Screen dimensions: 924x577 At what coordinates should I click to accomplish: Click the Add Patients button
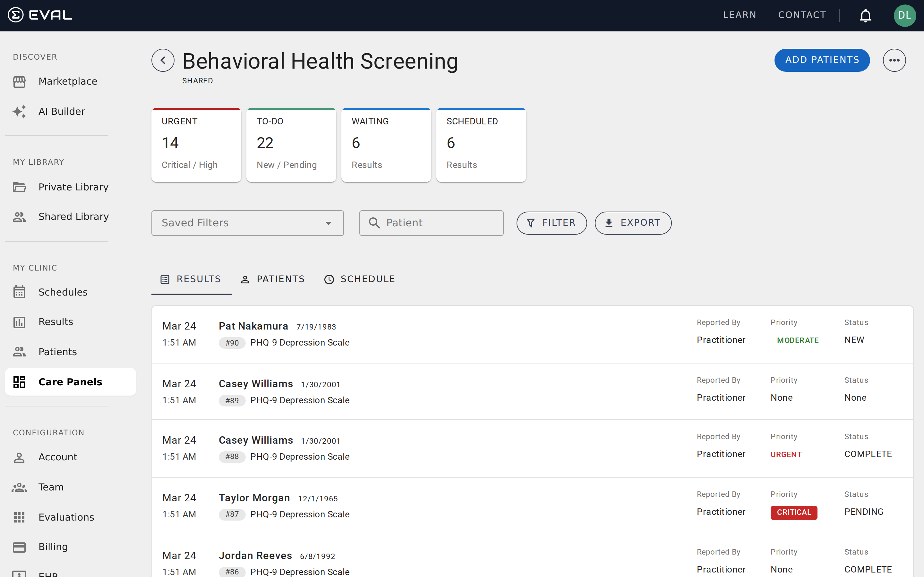pyautogui.click(x=822, y=60)
